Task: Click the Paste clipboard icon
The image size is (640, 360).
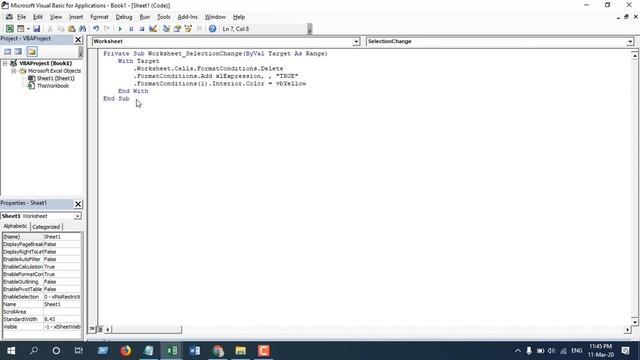Action: [x=71, y=29]
